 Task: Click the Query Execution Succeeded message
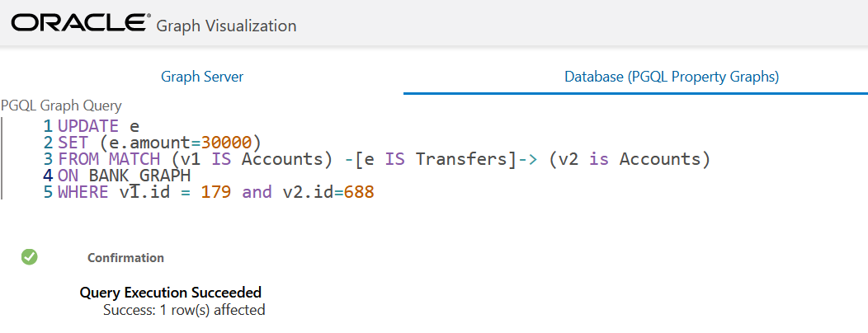point(171,292)
